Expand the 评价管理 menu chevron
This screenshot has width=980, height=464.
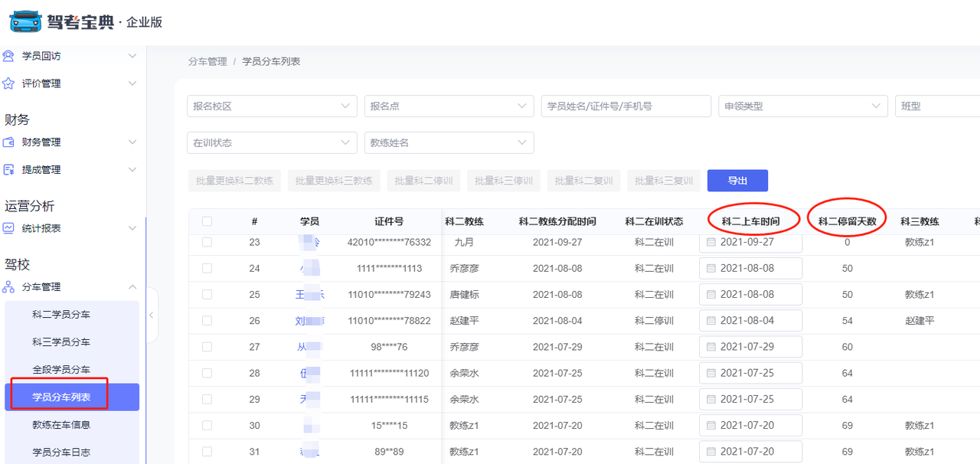pyautogui.click(x=132, y=83)
